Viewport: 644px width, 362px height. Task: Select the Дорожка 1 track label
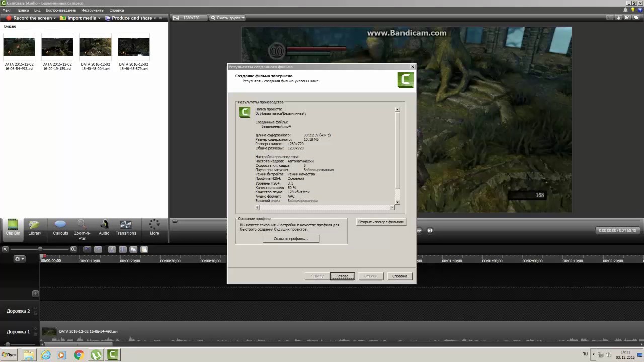coord(18,332)
